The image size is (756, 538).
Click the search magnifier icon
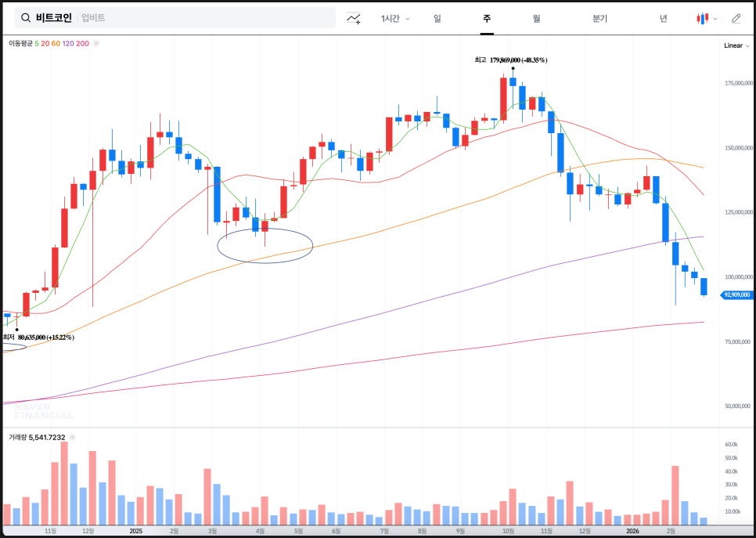click(26, 18)
